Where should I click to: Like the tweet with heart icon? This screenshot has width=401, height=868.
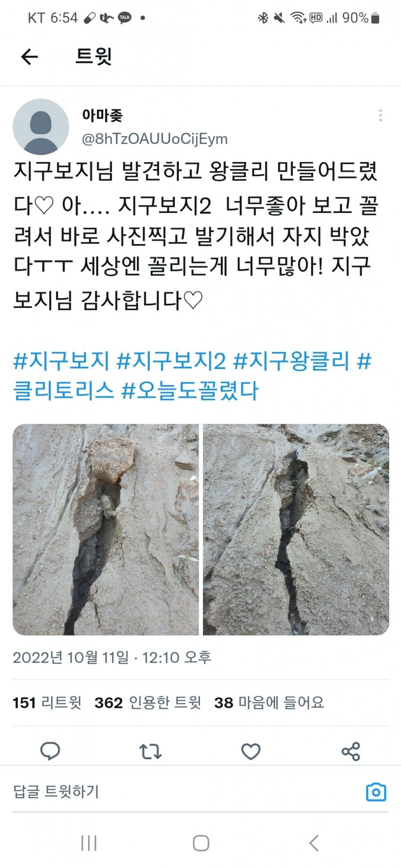(x=251, y=751)
